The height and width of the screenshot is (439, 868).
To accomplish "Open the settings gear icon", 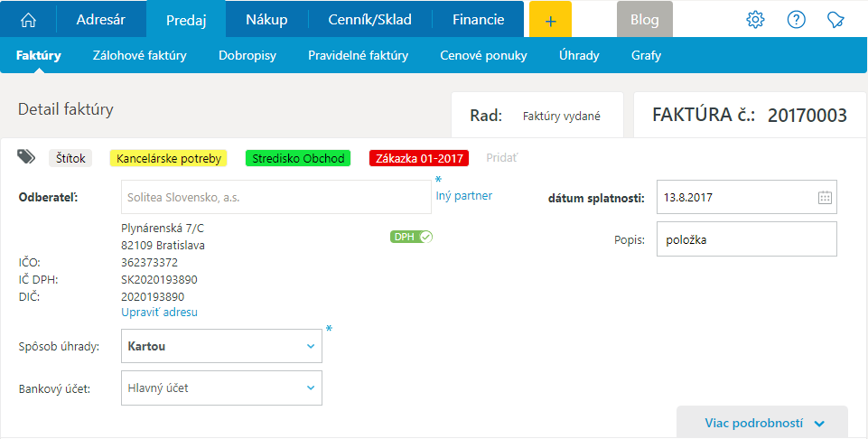I will tap(755, 19).
